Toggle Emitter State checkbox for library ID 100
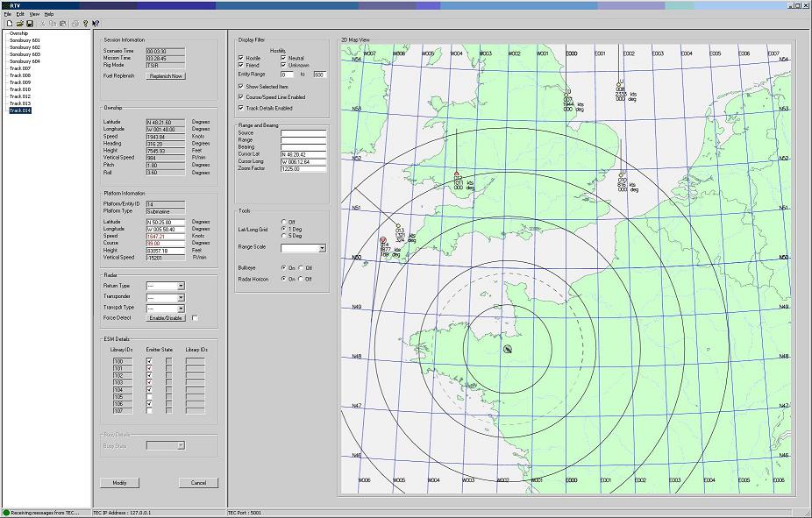Screen dimensions: 812x518 click(x=149, y=361)
